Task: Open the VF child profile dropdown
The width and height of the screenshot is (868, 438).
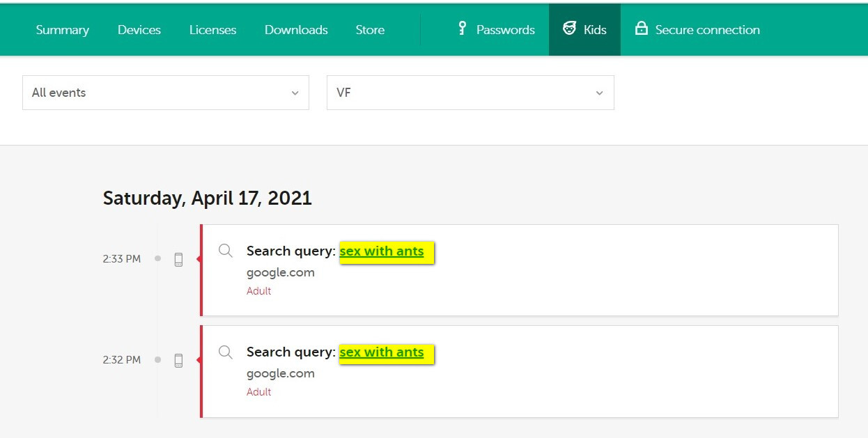Action: [x=470, y=93]
